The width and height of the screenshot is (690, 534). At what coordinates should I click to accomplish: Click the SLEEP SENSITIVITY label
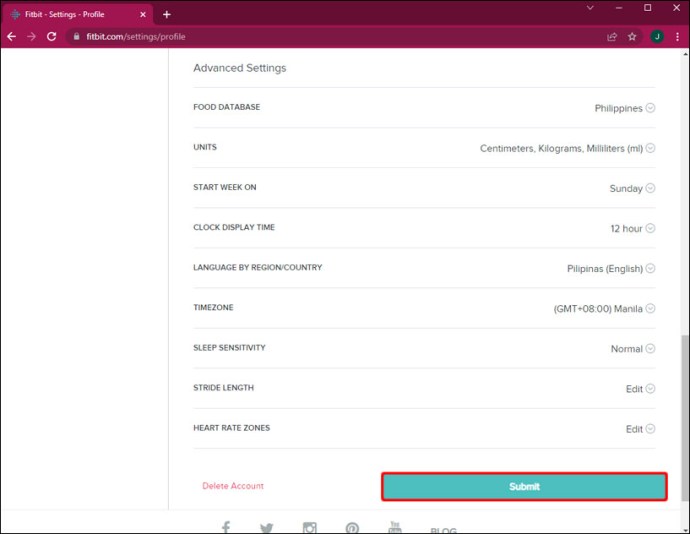coord(229,347)
